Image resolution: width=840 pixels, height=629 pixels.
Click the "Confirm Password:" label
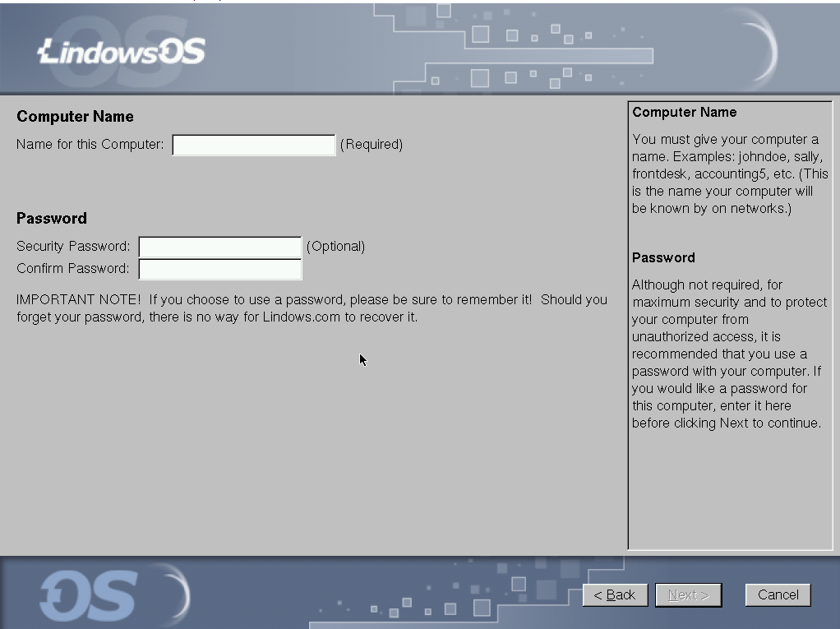[x=73, y=268]
